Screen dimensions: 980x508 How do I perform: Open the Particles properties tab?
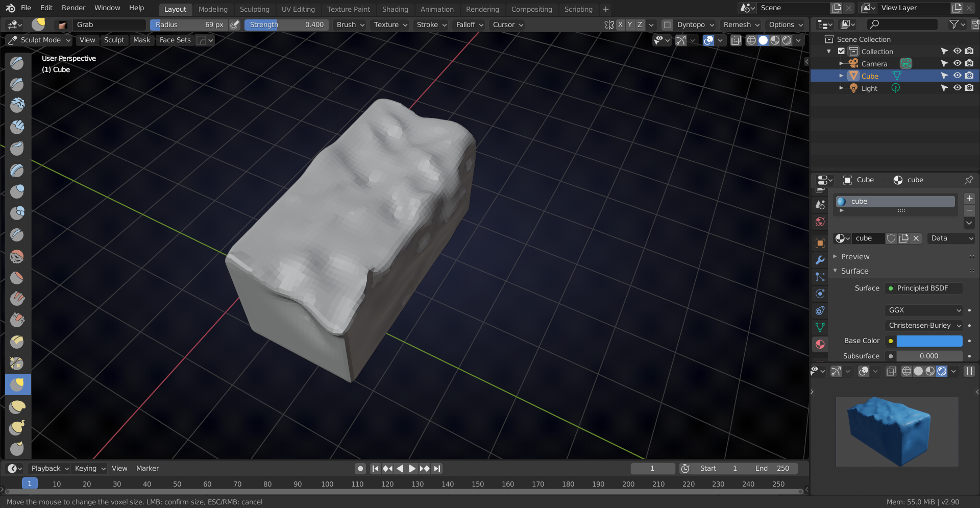[x=820, y=277]
